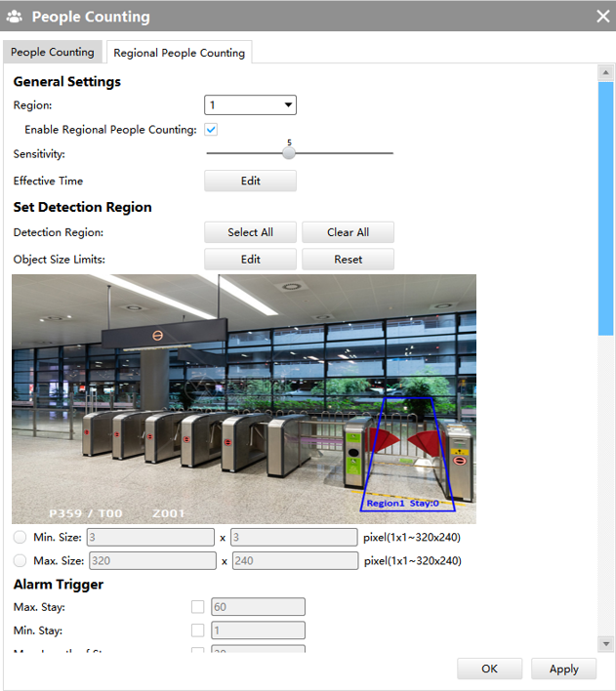Clear All detection regions
The width and height of the screenshot is (616, 691).
[x=348, y=232]
